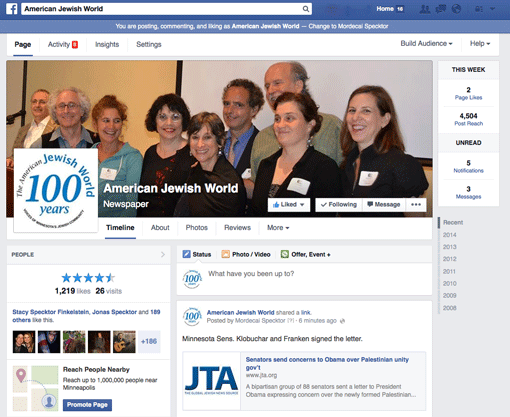The image size is (510, 417).
Task: Open the messages icon in top bar
Action: click(x=441, y=9)
